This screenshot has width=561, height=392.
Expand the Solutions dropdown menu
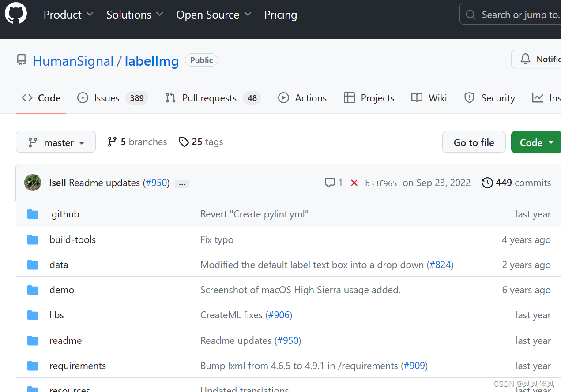(135, 15)
